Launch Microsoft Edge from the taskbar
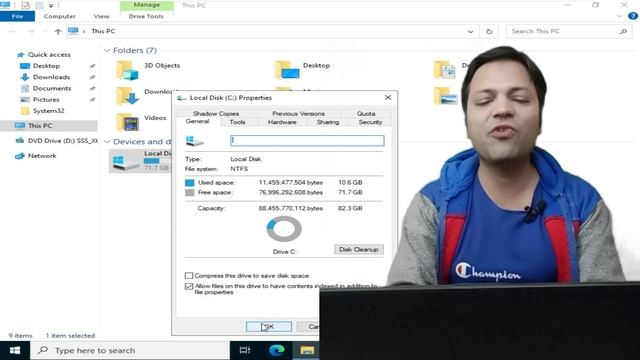The image size is (640, 360). (276, 351)
